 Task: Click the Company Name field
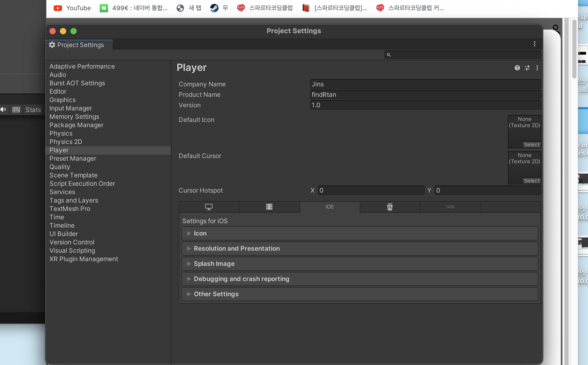(425, 84)
